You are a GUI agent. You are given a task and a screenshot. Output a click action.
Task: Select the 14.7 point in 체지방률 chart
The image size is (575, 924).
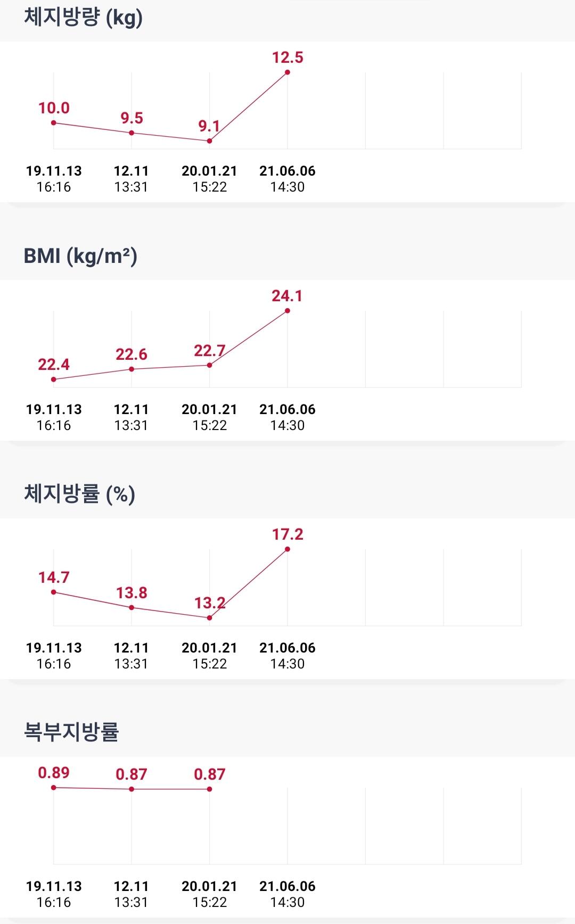click(53, 592)
